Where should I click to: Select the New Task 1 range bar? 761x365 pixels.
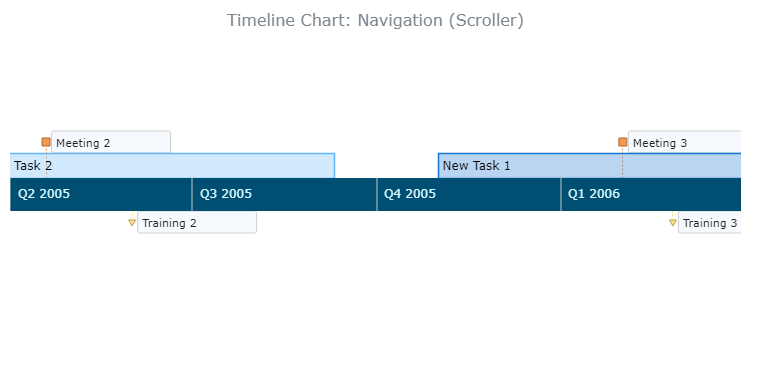coord(590,166)
